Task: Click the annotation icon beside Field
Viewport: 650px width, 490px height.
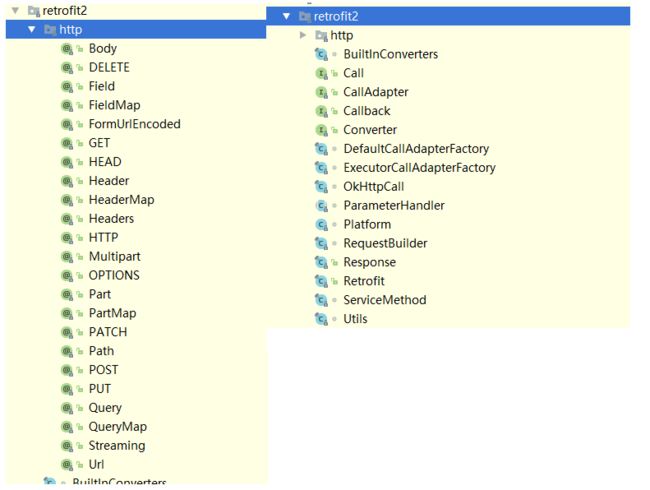Action: [67, 87]
